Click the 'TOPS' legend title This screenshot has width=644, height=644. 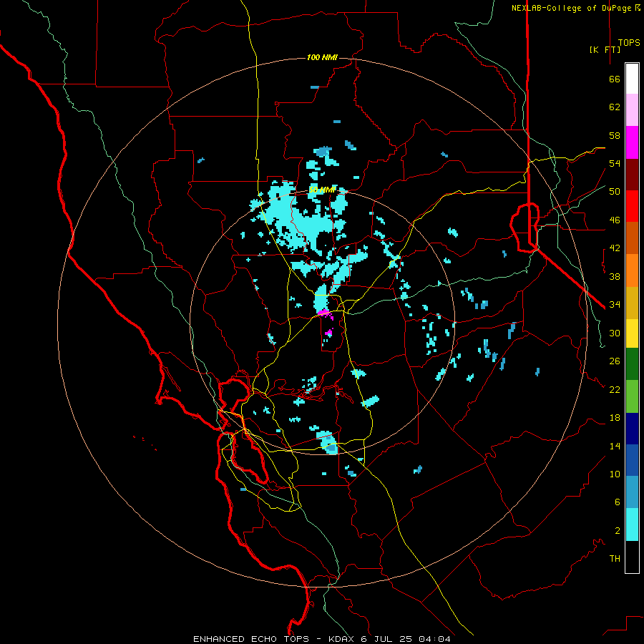(x=629, y=43)
